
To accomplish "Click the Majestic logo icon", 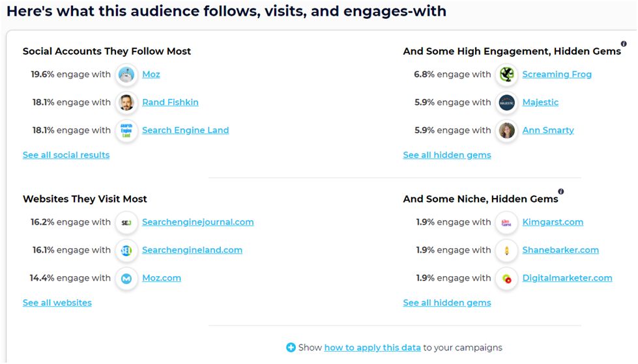I will [506, 102].
